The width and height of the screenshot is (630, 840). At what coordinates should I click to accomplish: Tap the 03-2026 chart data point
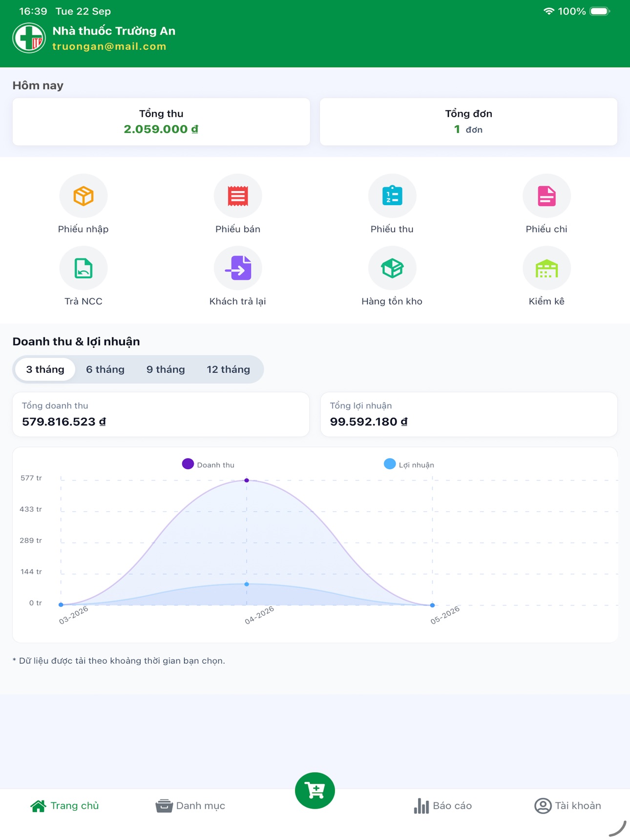click(61, 605)
